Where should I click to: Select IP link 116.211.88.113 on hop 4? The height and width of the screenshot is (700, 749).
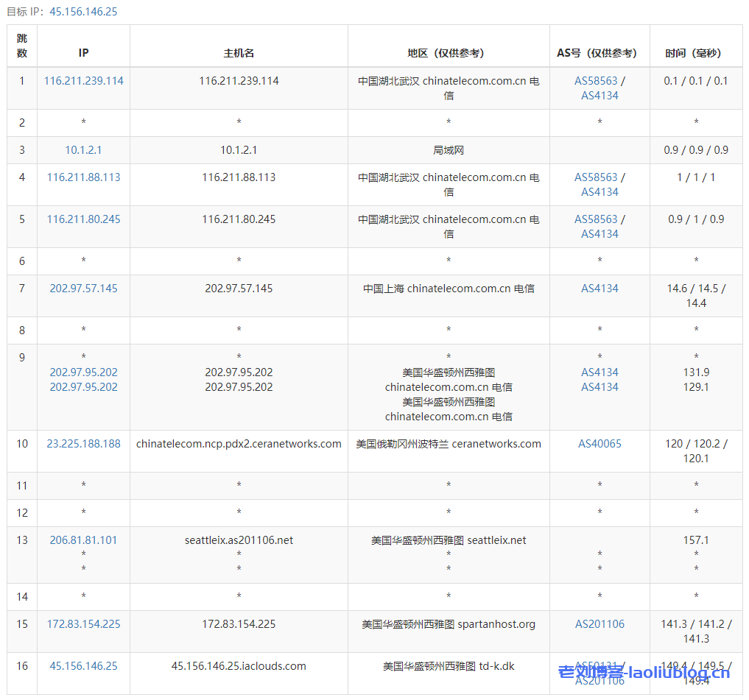[x=83, y=177]
